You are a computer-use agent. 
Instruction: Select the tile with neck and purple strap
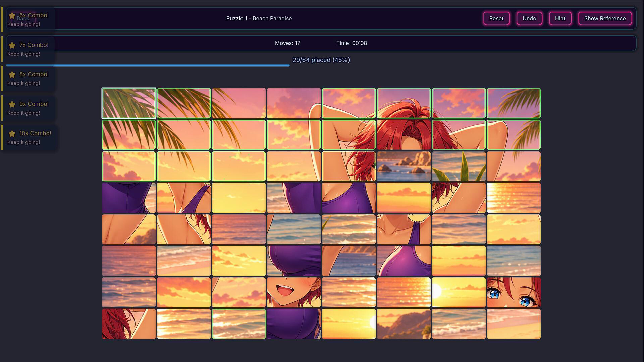[404, 229]
